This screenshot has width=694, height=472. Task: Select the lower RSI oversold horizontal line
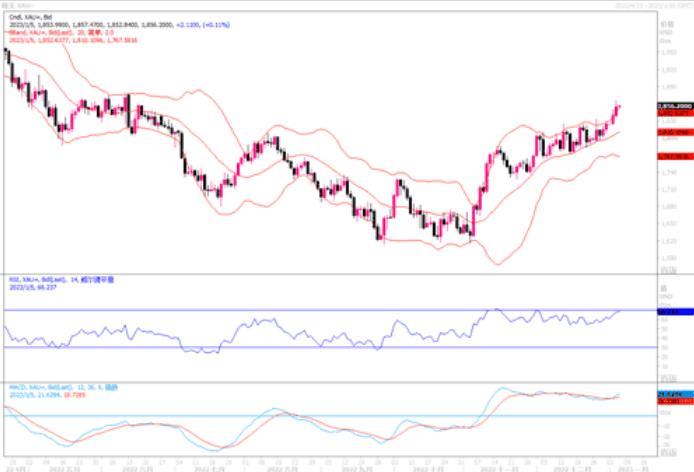[300, 347]
